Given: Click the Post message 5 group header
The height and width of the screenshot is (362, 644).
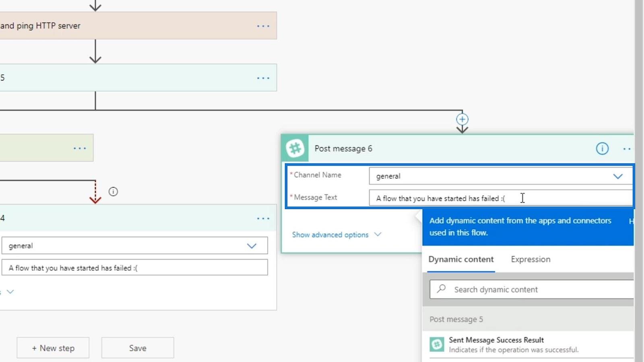Looking at the screenshot, I should (528, 319).
